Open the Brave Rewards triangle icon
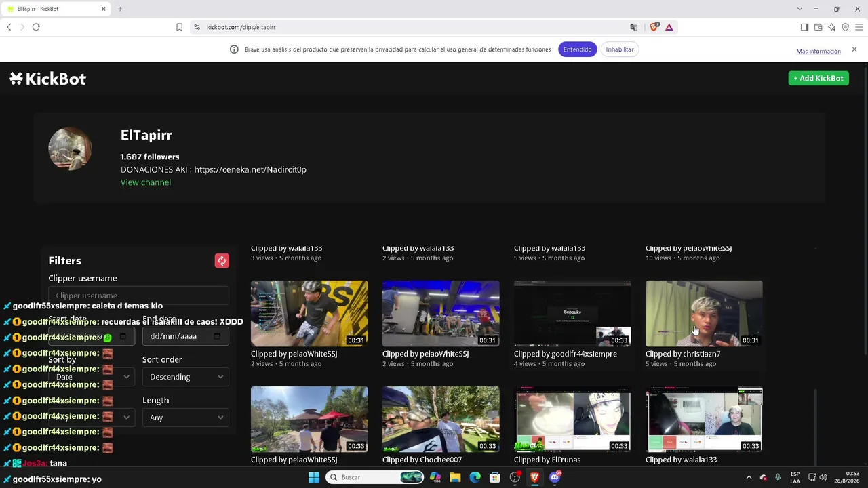Screen dimensions: 868x488 [669, 27]
